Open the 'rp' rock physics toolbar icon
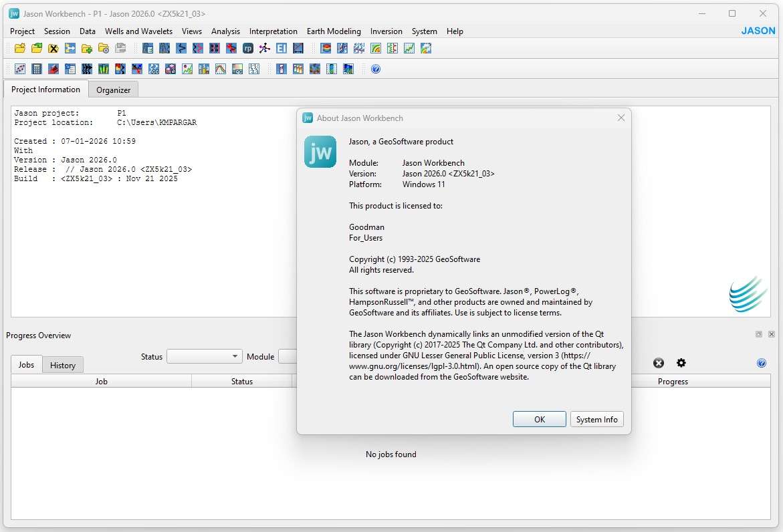This screenshot has width=783, height=532. point(247,48)
